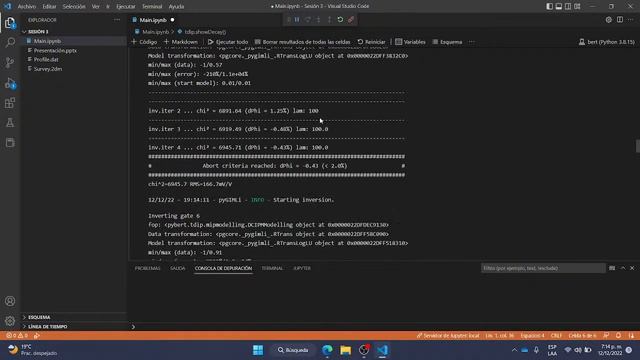
Task: Toggle secondary side bar layout icon
Action: click(568, 6)
